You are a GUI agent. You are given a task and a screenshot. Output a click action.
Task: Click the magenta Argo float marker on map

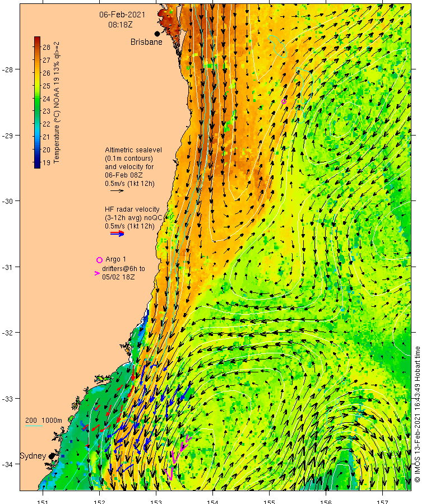tap(284, 101)
